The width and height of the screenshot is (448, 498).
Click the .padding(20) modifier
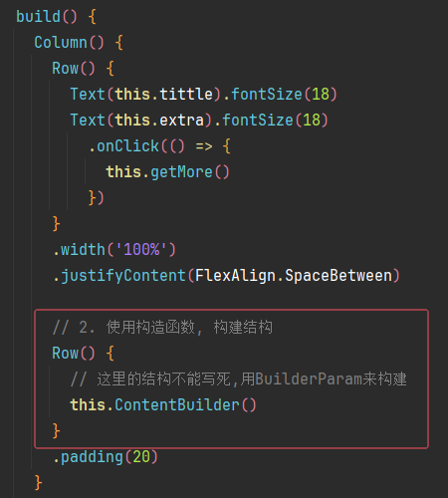[x=105, y=457]
